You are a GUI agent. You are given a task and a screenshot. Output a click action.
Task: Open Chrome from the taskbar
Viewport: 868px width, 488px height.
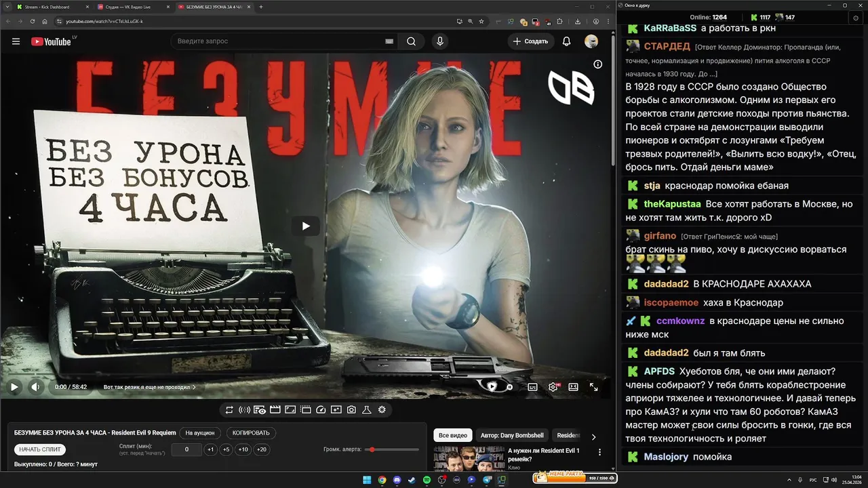click(382, 480)
